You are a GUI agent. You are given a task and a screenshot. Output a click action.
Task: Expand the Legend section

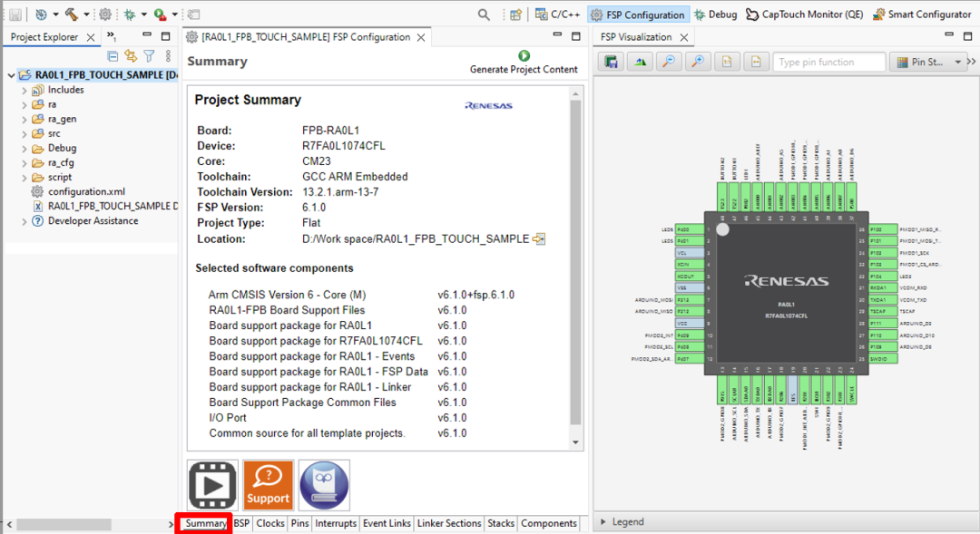605,522
